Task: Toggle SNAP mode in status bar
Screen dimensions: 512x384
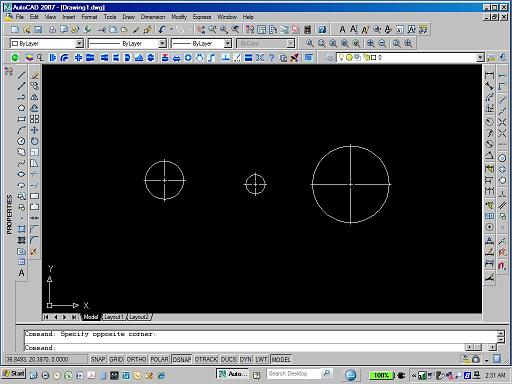Action: coord(98,359)
